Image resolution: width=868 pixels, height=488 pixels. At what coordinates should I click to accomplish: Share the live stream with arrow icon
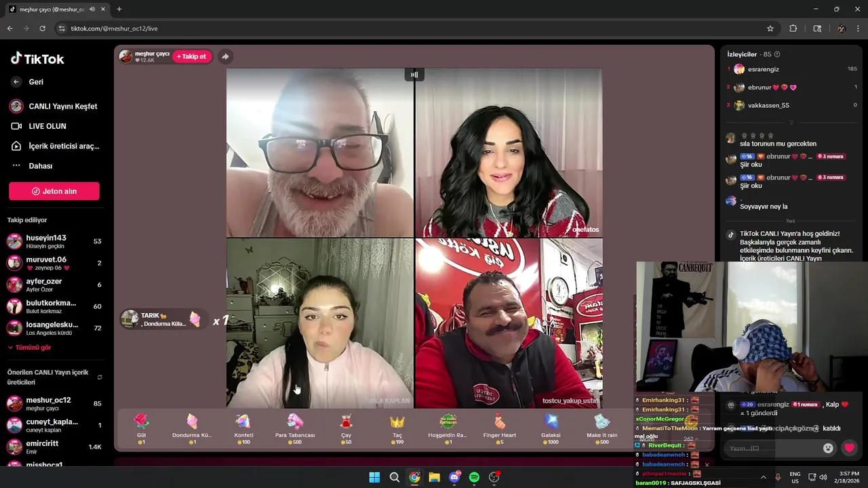point(225,56)
